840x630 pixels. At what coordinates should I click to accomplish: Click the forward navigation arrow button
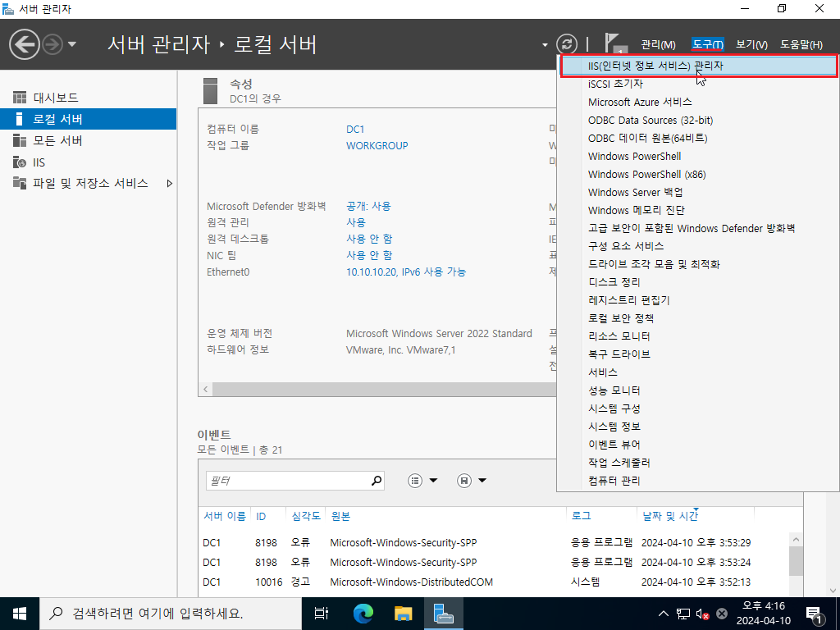pyautogui.click(x=52, y=44)
